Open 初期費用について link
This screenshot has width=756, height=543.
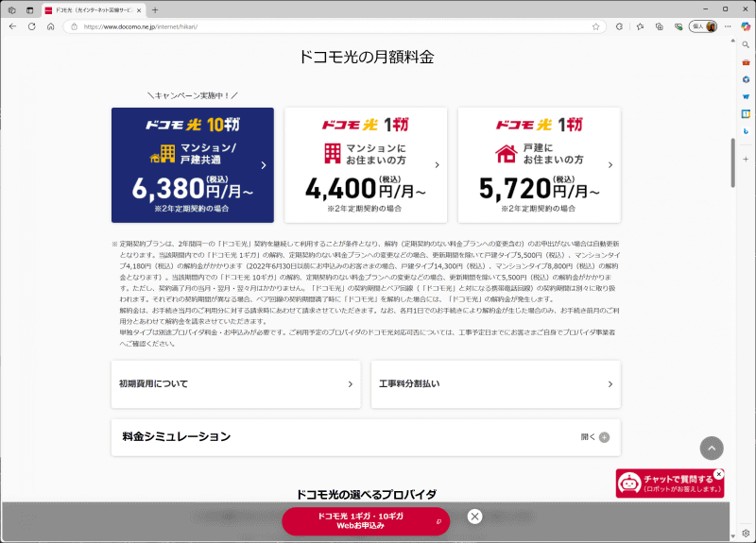(x=235, y=384)
